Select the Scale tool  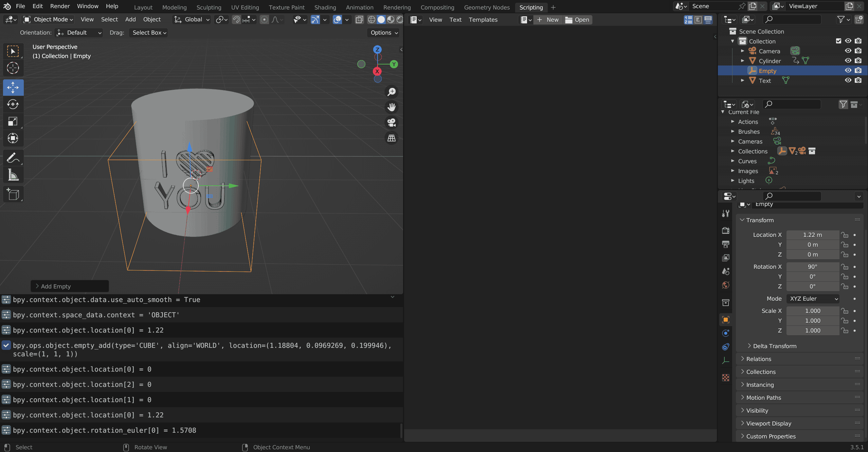pyautogui.click(x=13, y=121)
